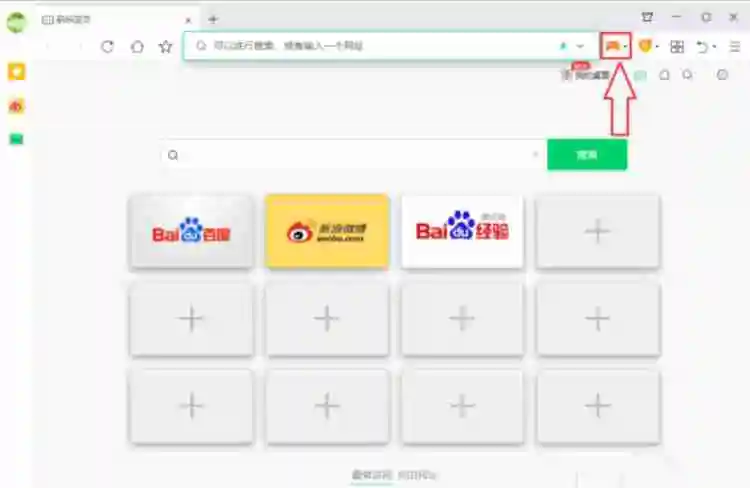This screenshot has width=750, height=488.
Task: Open the green mail sidebar icon
Action: 16,139
